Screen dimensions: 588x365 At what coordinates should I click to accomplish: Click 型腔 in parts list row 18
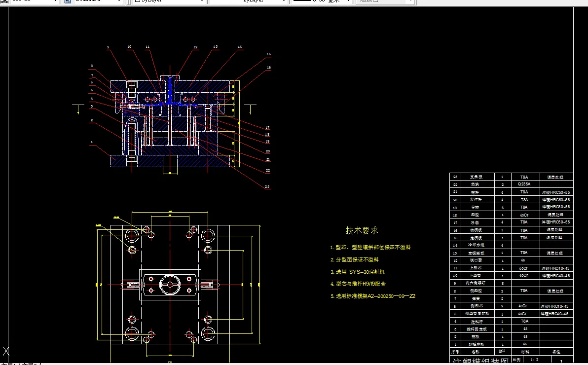[x=475, y=215]
